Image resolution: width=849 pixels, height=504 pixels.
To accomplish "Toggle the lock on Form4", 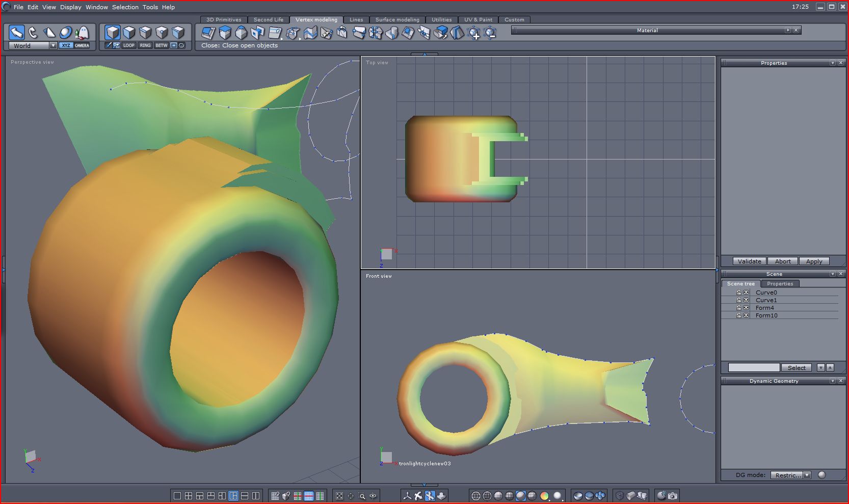I will (738, 308).
